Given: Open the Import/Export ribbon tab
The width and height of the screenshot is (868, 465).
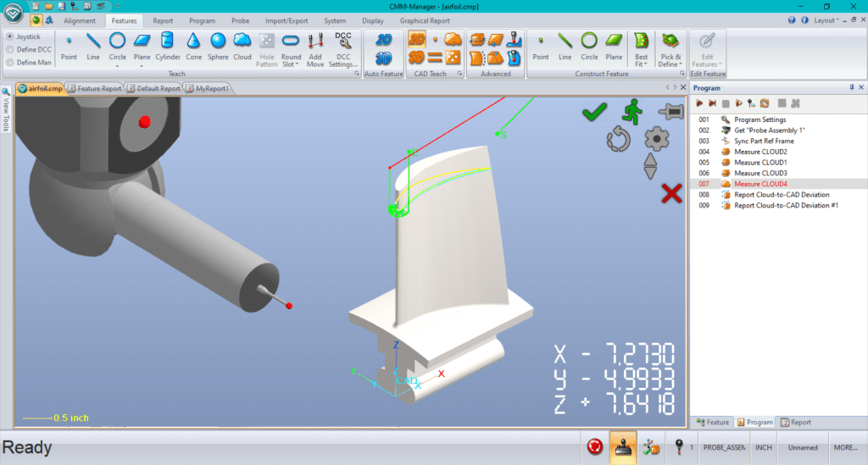Looking at the screenshot, I should click(287, 20).
